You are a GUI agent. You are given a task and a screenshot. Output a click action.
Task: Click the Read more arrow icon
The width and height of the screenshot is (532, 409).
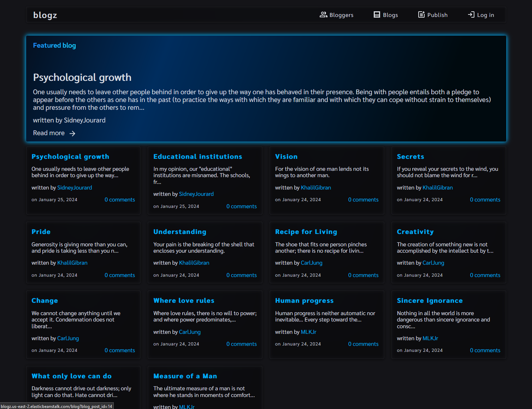click(x=72, y=133)
